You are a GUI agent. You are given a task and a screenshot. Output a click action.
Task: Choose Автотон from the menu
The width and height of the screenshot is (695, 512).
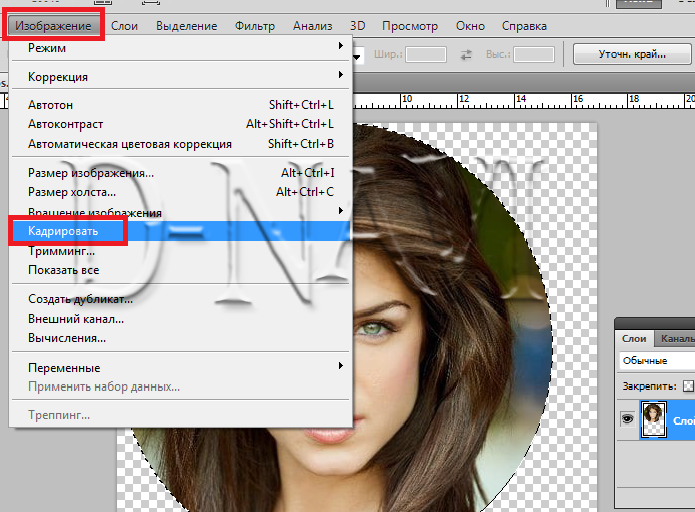[181, 105]
